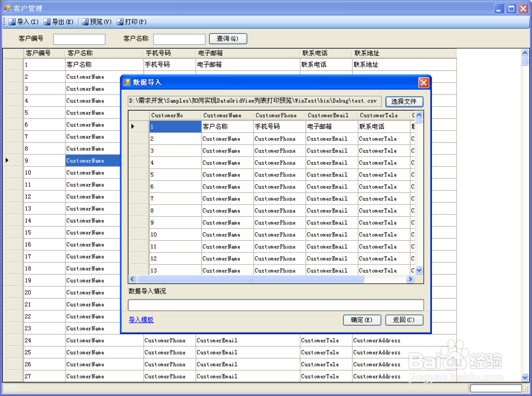Select CustomerName cell in main row 2
Viewport: 532px width, 396px height.
pos(93,77)
